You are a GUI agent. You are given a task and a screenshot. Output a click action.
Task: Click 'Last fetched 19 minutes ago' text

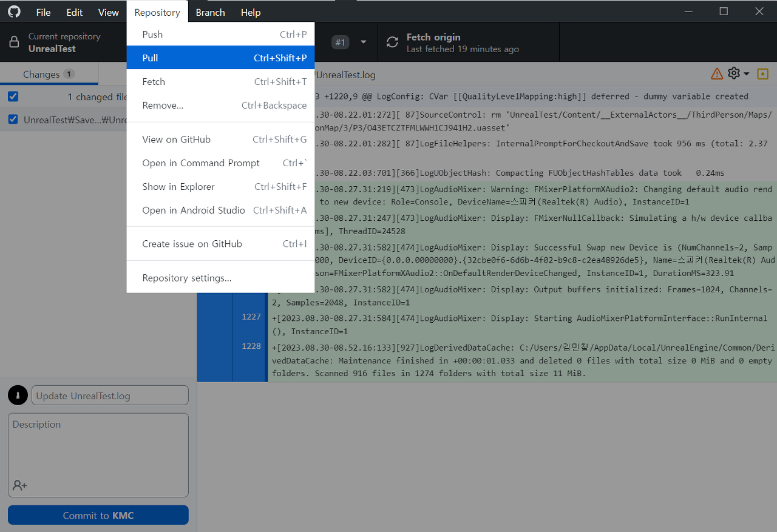tap(463, 49)
